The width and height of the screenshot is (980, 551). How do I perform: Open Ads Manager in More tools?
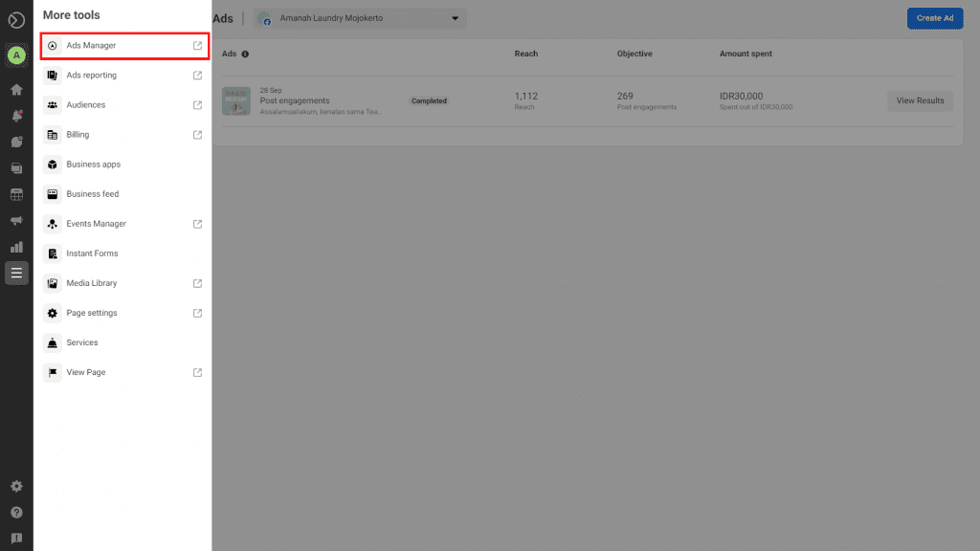(124, 46)
